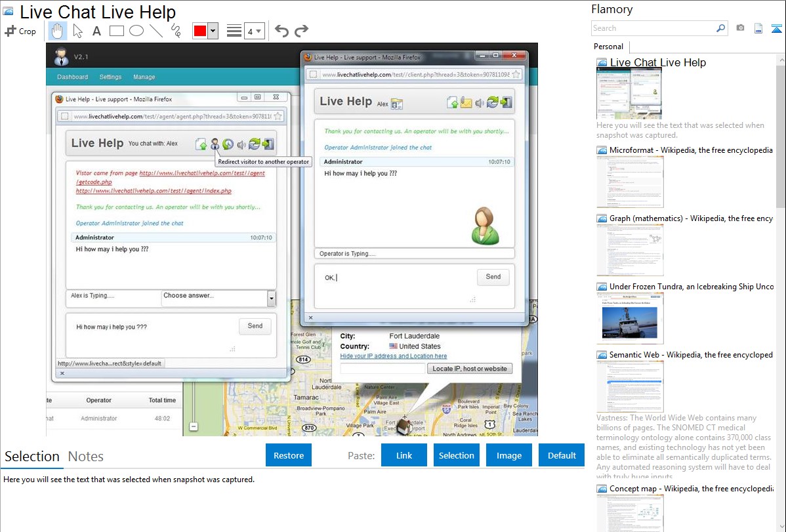Click the agent/index.php link in chat
Image resolution: width=786 pixels, height=532 pixels.
(154, 190)
